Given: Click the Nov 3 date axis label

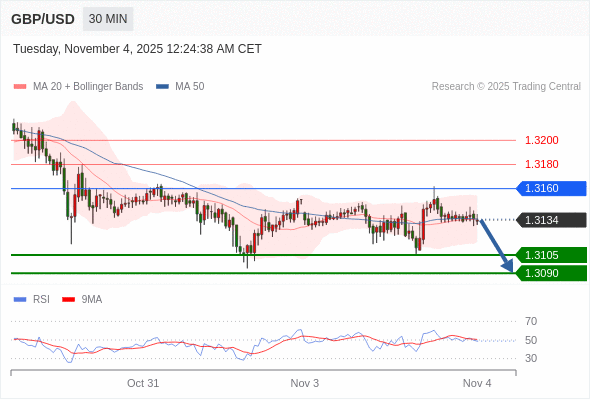Looking at the screenshot, I should tap(304, 383).
